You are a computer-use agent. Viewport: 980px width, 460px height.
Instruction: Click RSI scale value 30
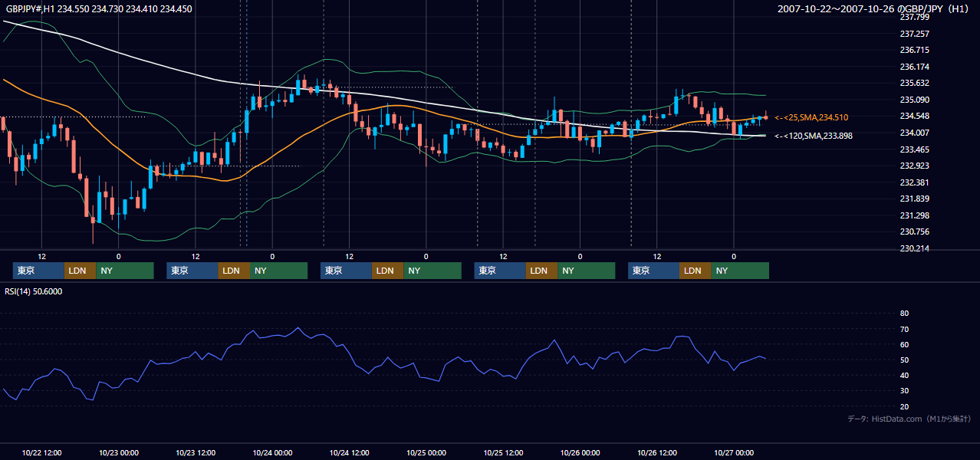904,391
